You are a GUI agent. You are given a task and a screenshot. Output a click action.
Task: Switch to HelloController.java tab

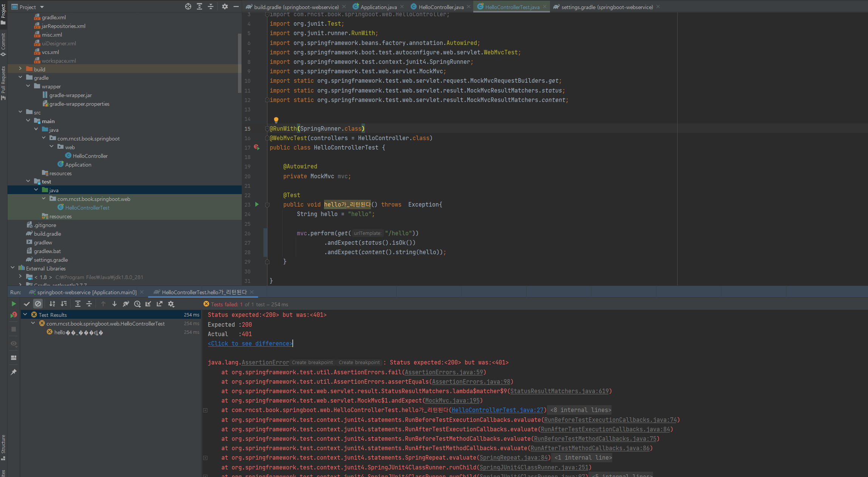pyautogui.click(x=440, y=7)
